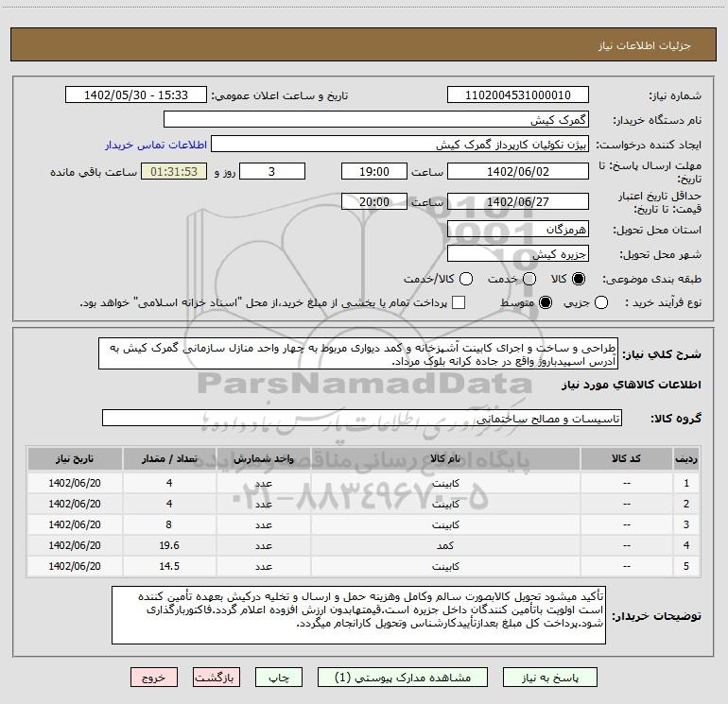The height and width of the screenshot is (704, 728).
Task: Click the goods group field تاسیسات و مصالح ساختمانی
Action: [x=362, y=418]
